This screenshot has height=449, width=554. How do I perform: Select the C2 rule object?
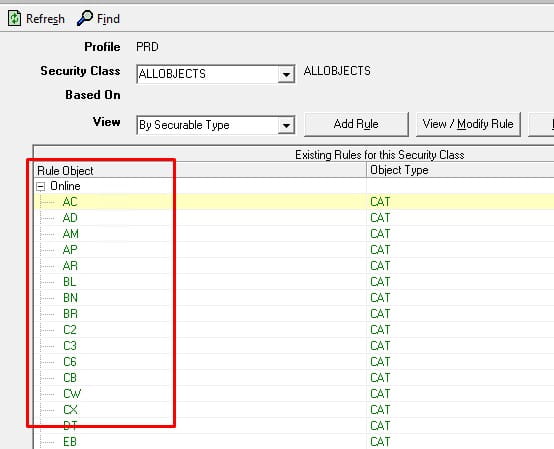pos(70,330)
